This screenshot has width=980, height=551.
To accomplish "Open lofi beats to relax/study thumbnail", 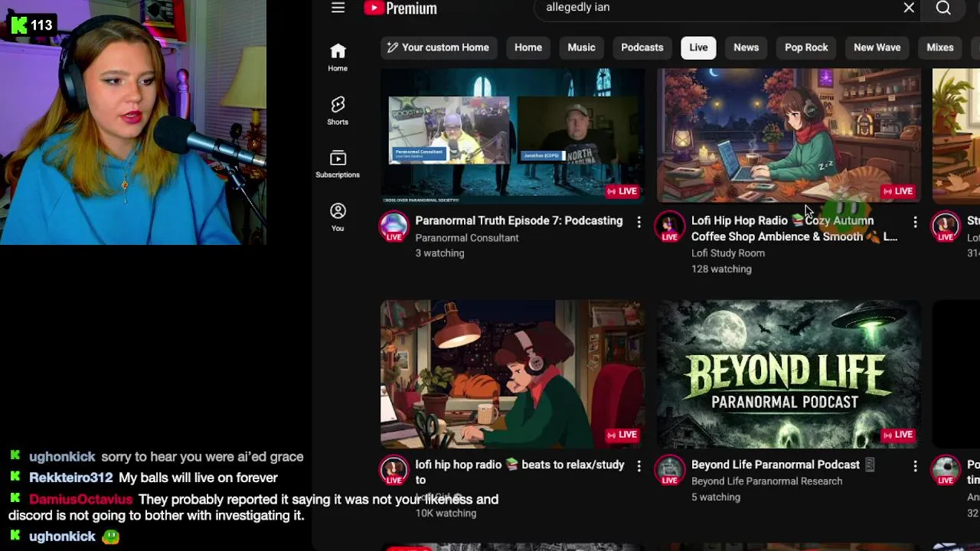I will coord(512,374).
